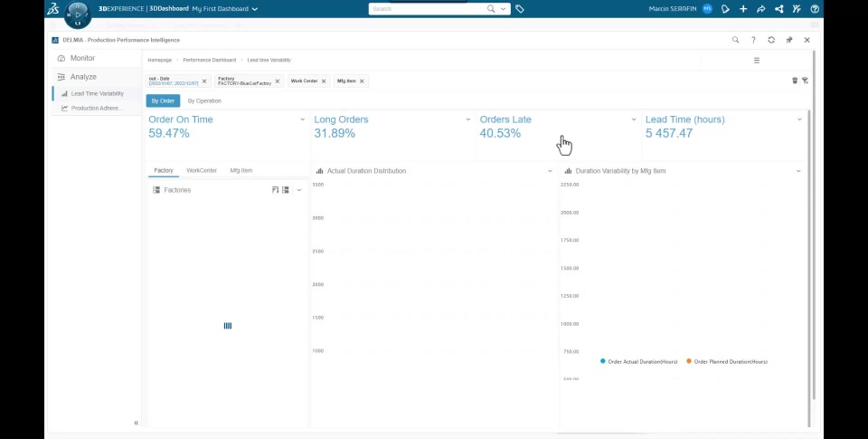Click the Order On Time 59.47% value
The image size is (868, 439).
tap(169, 133)
